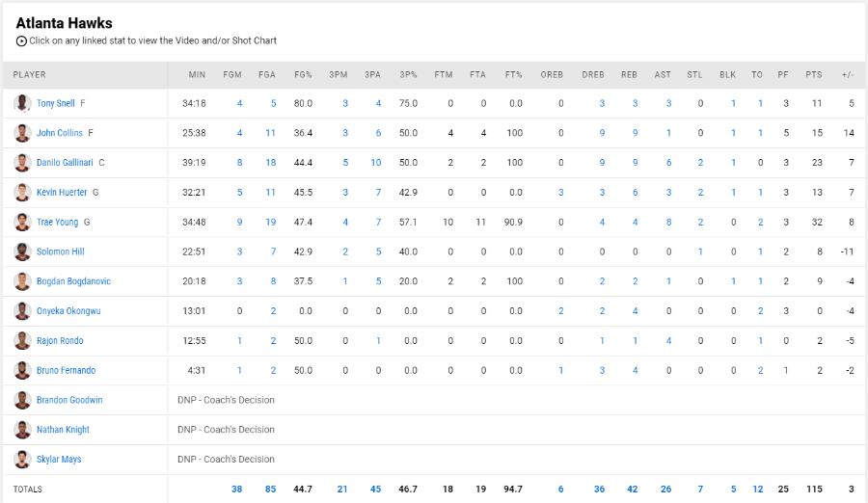Click Brandon Goodwin's player headshot
Viewport: 868px width, 503px height.
22,400
